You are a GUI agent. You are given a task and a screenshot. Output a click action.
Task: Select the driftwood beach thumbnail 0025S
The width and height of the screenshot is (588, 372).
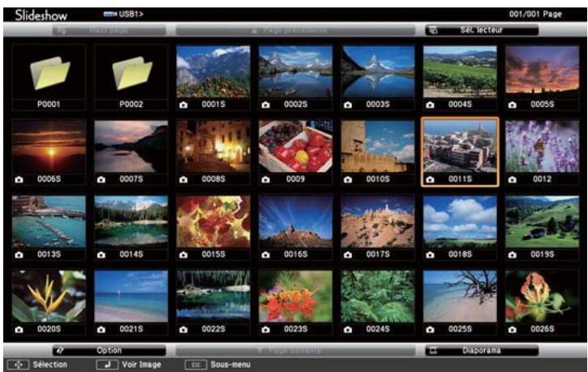(x=460, y=297)
